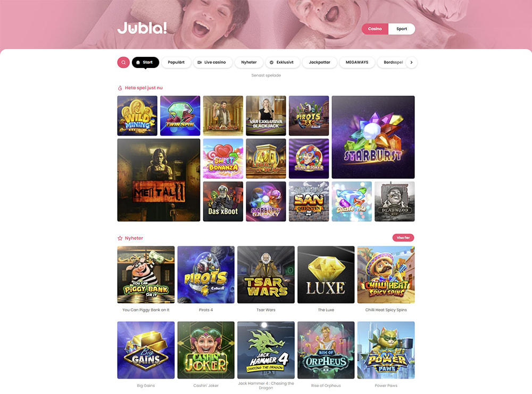Viewport: 532px width, 394px height.
Task: Switch to Casino mode
Action: point(375,29)
